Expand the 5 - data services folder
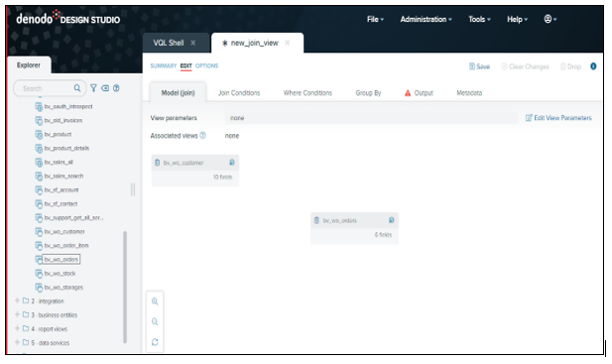This screenshot has width=612, height=364. click(x=17, y=342)
